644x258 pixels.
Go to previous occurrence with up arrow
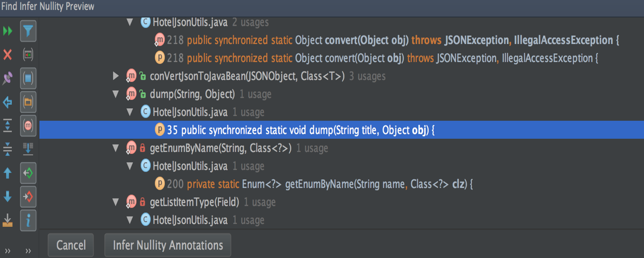7,173
